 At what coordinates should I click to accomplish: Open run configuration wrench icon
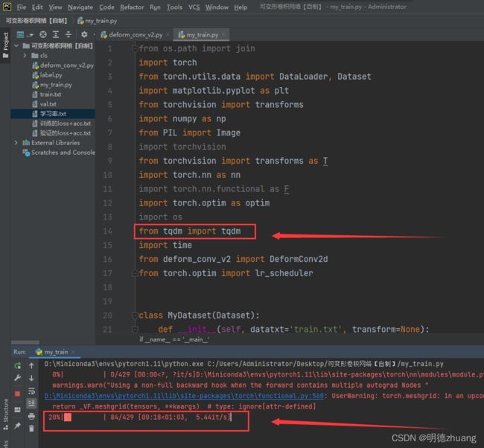[18, 378]
